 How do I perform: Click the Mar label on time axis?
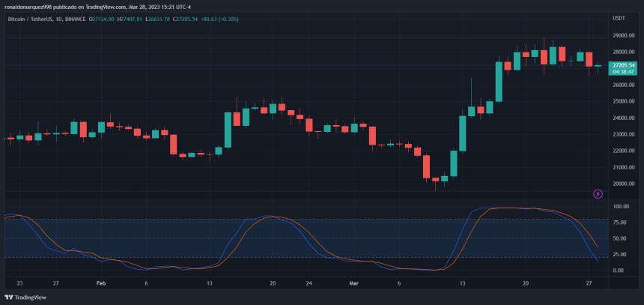[353, 283]
